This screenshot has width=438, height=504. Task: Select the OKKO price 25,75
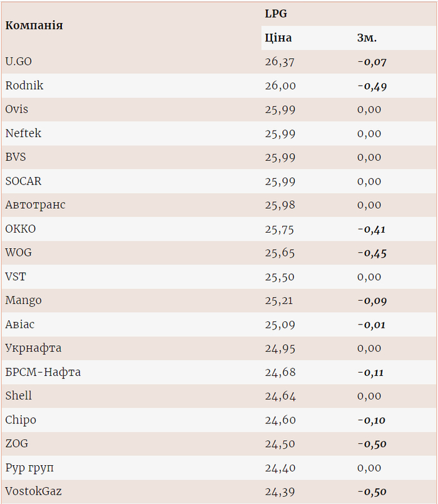(280, 229)
